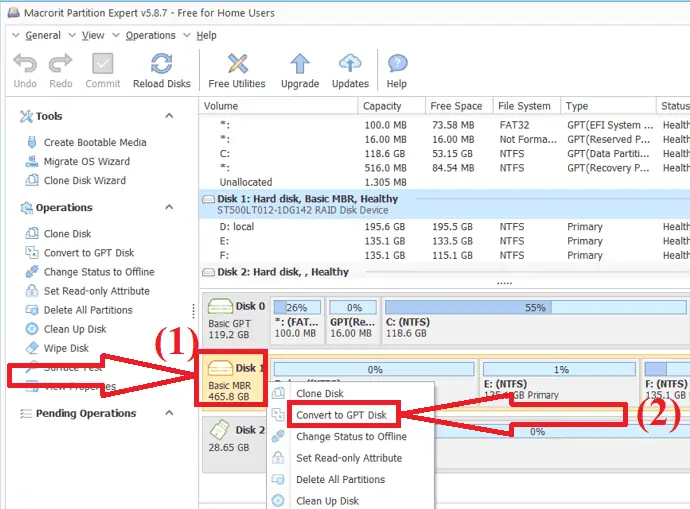The width and height of the screenshot is (690, 509).
Task: Click the sidebar Clone Disk icon
Action: (x=32, y=233)
